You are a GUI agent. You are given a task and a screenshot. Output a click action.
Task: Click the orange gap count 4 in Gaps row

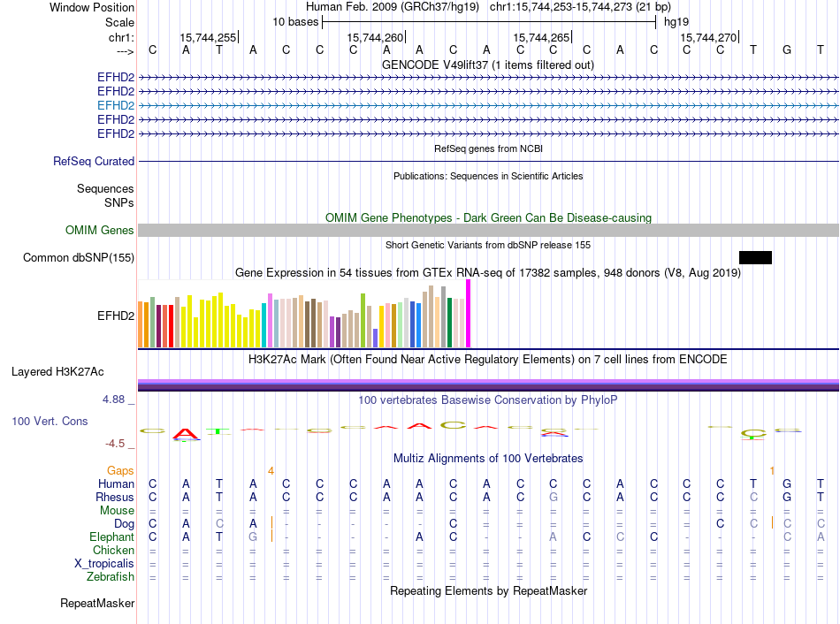(x=271, y=470)
